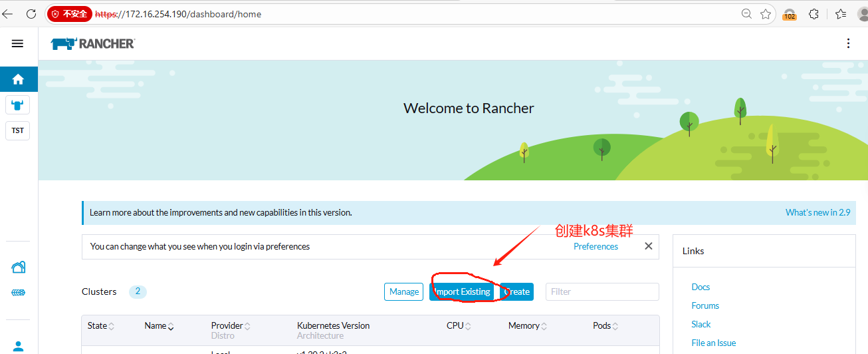Open the Slack link
The width and height of the screenshot is (868, 354).
(x=701, y=324)
